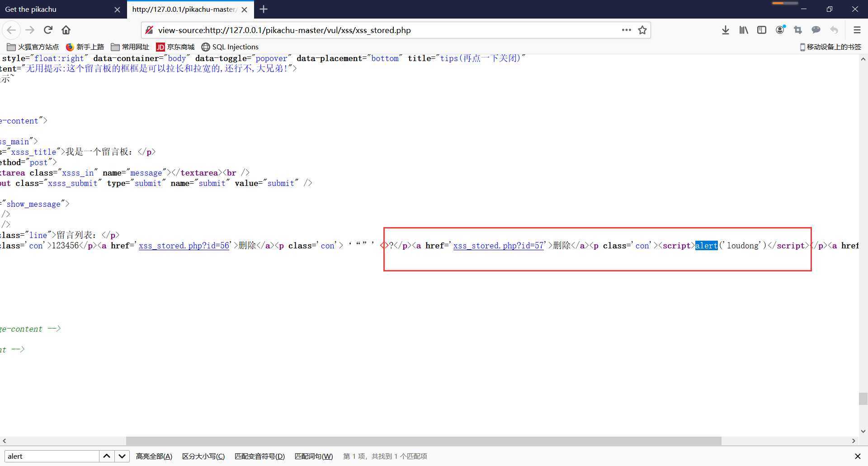
Task: Toggle 匹配变音符号 diacritics option
Action: (260, 456)
